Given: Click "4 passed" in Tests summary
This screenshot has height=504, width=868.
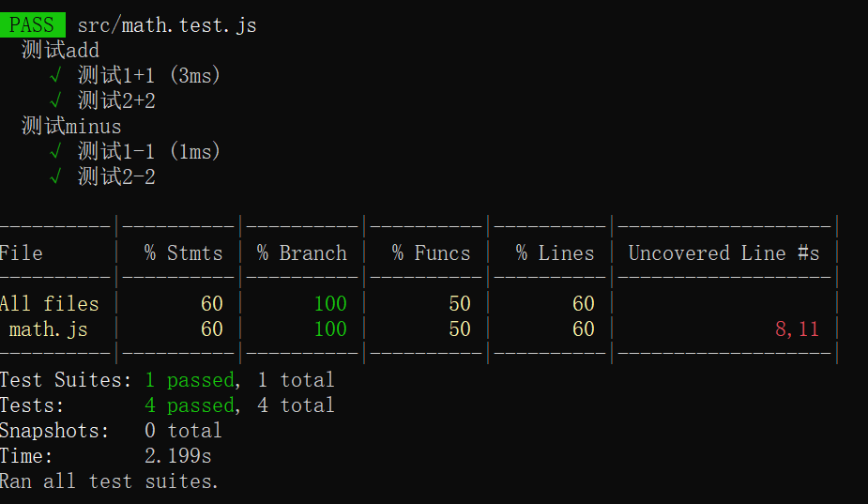Looking at the screenshot, I should 189,405.
